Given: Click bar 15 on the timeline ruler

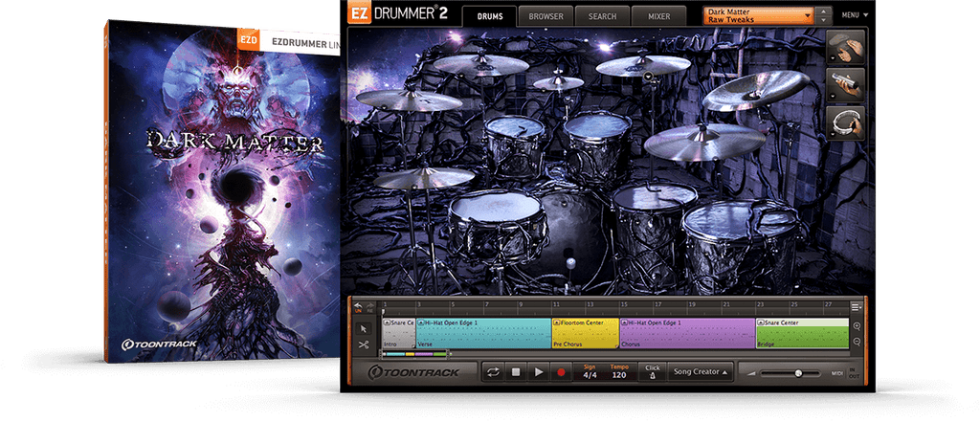Looking at the screenshot, I should (x=623, y=304).
